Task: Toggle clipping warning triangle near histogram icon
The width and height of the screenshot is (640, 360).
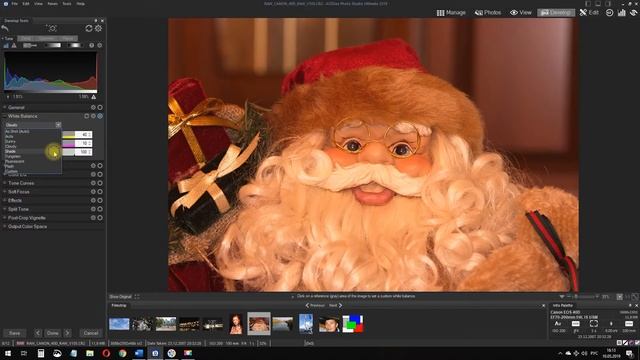Action: coord(14,45)
